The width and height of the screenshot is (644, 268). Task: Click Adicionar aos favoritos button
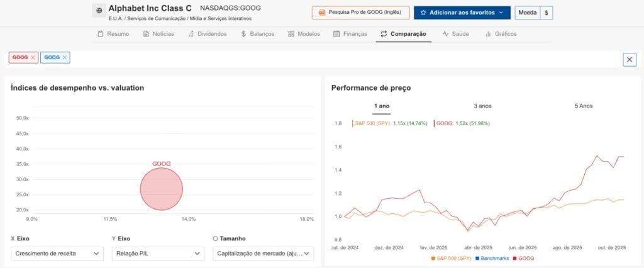(462, 13)
